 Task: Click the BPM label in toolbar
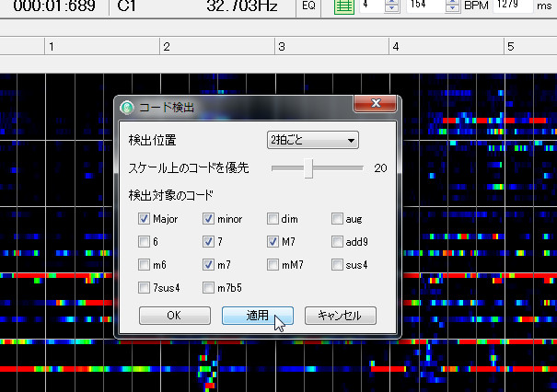tap(476, 6)
